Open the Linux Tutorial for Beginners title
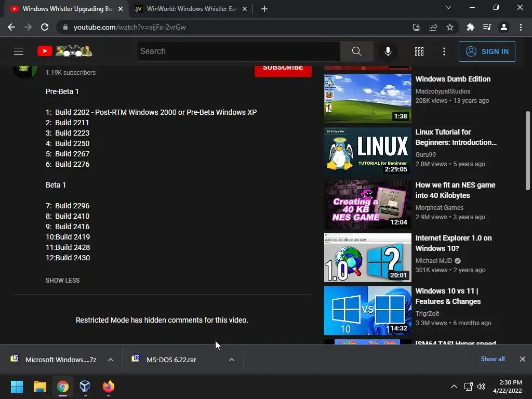The image size is (532, 399). (456, 137)
